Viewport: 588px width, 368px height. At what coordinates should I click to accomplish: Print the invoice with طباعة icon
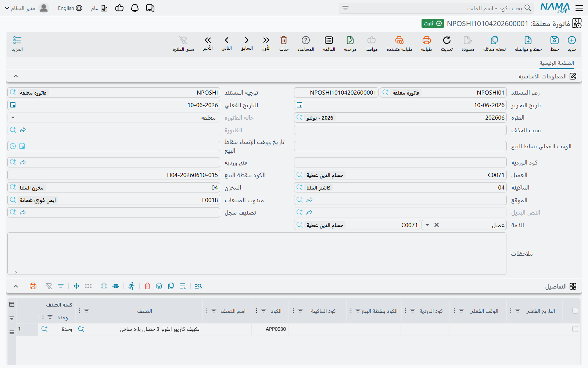tap(426, 43)
